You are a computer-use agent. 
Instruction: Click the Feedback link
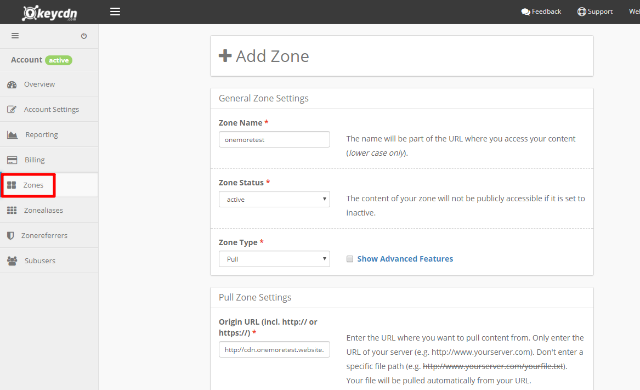click(541, 12)
